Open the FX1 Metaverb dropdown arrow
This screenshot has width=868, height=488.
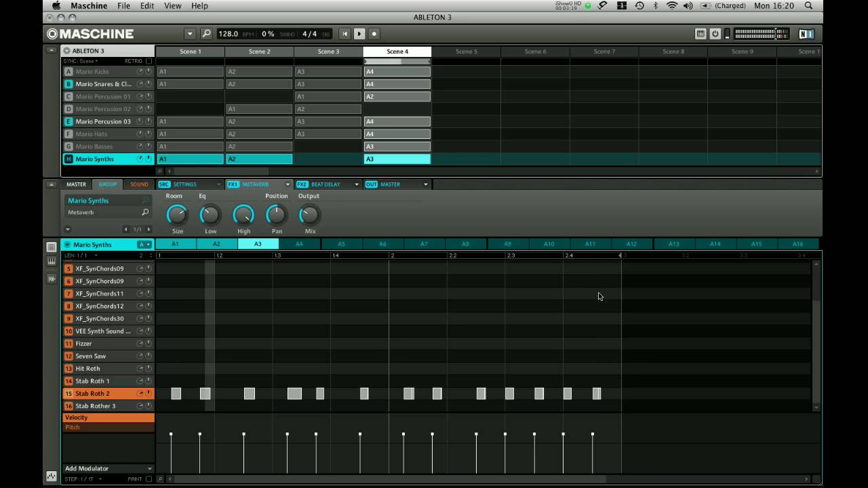(x=288, y=184)
